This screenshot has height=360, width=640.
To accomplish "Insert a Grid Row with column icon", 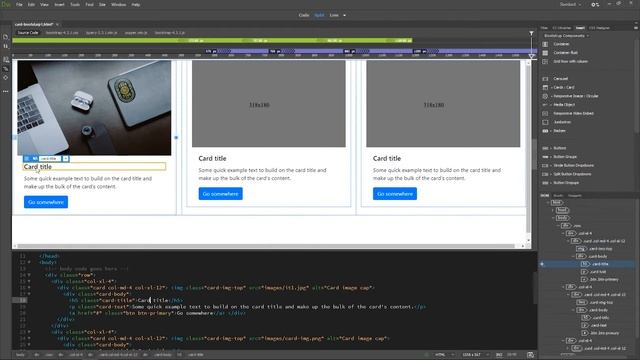I will pyautogui.click(x=545, y=61).
